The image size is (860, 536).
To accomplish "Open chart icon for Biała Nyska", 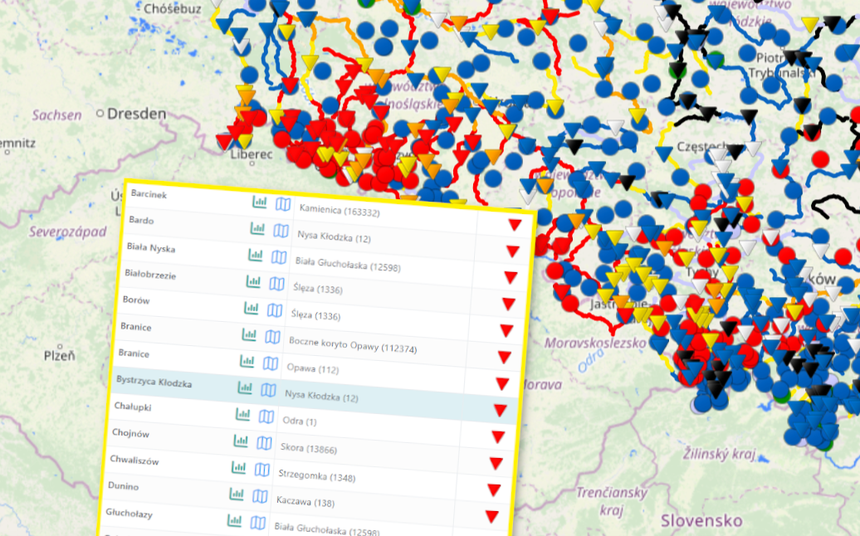I will [256, 255].
